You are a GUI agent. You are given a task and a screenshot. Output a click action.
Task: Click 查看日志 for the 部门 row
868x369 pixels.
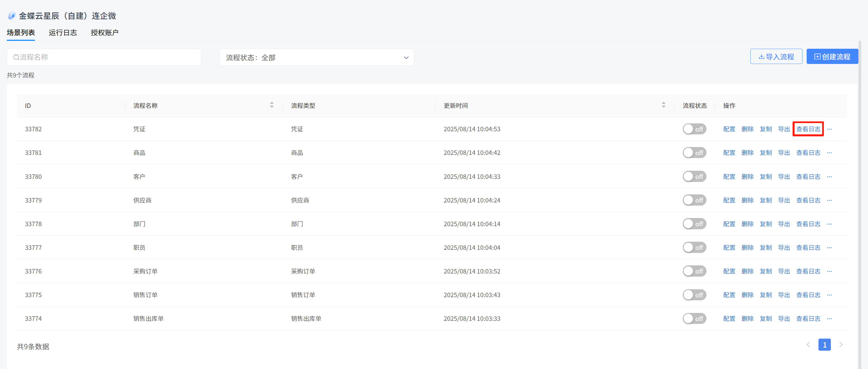tap(808, 224)
